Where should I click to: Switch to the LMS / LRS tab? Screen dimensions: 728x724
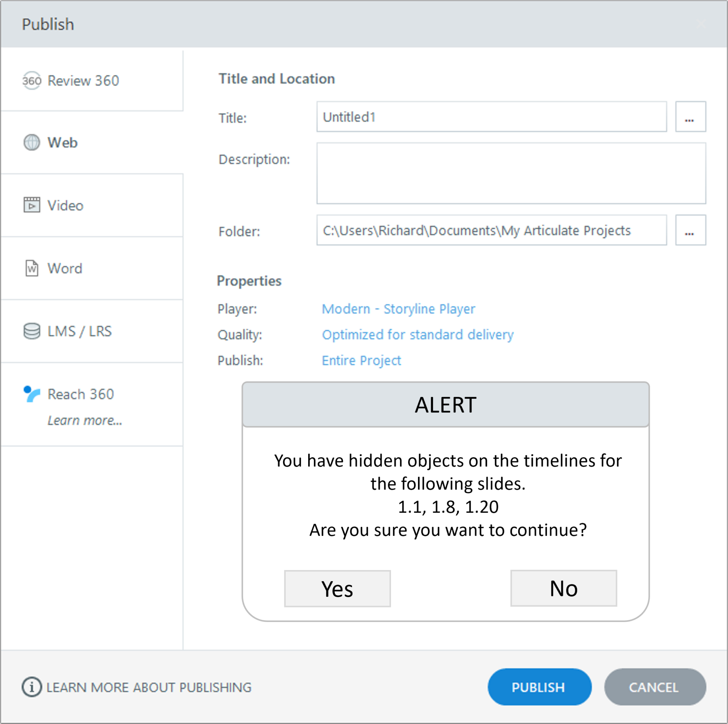[79, 331]
